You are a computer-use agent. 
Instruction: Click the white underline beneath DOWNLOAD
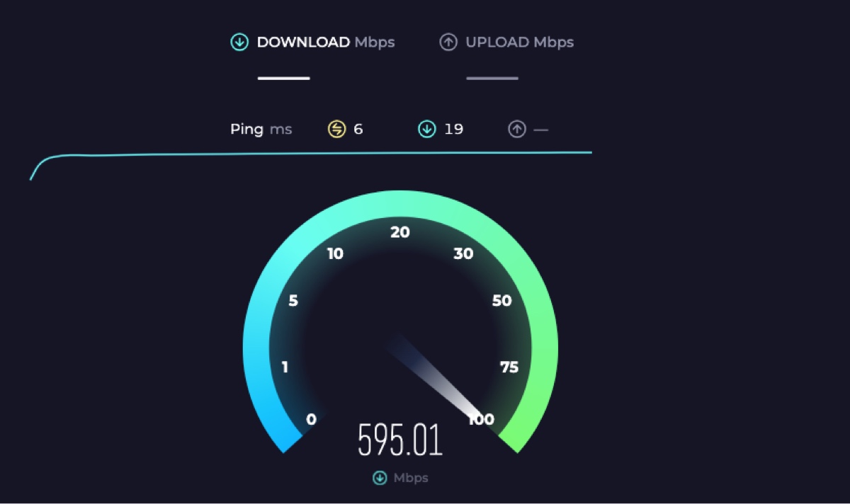pyautogui.click(x=284, y=78)
